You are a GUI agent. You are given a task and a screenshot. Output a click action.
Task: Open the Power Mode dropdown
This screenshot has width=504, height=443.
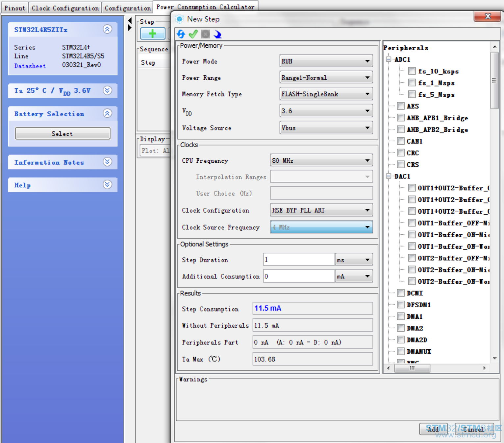click(x=326, y=61)
